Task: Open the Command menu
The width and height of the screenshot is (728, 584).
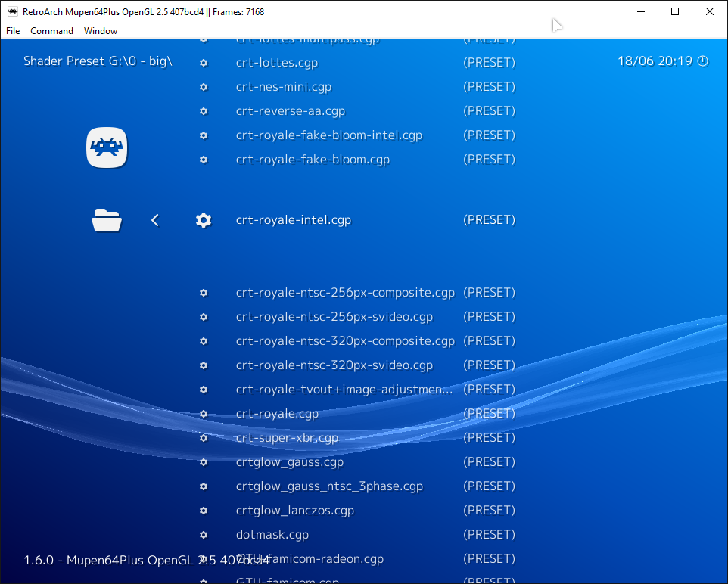Action: 51,31
